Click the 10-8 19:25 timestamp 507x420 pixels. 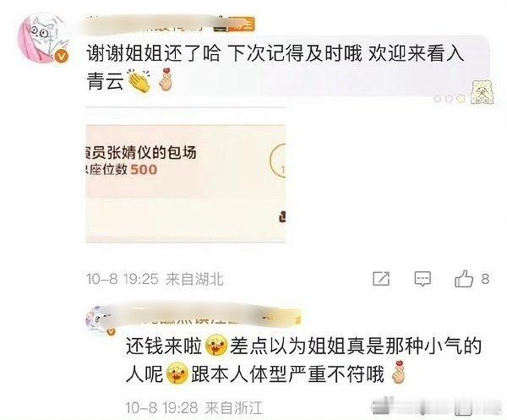tap(123, 279)
